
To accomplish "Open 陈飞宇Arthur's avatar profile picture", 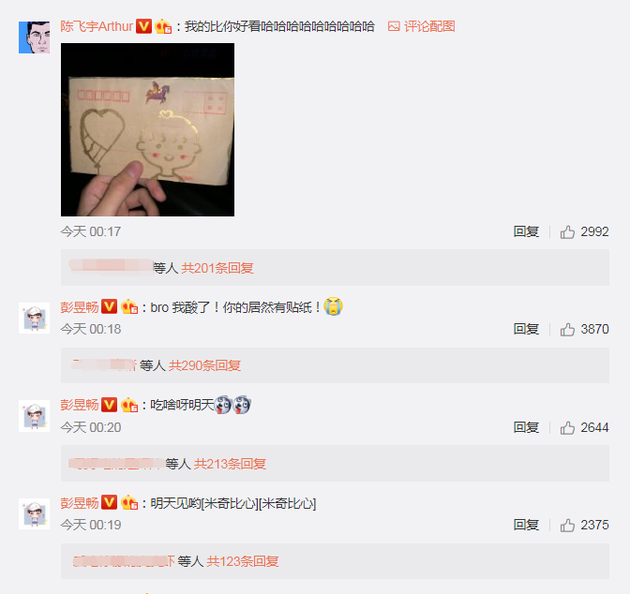I will (x=34, y=37).
